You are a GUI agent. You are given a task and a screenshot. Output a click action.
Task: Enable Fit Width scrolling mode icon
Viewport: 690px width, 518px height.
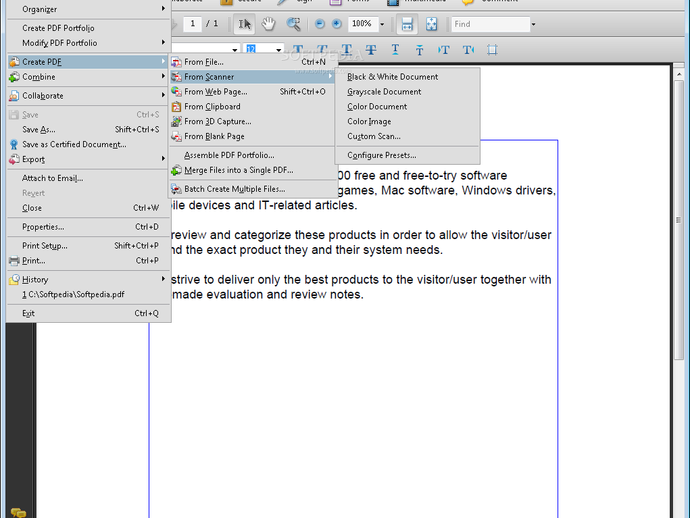point(407,24)
